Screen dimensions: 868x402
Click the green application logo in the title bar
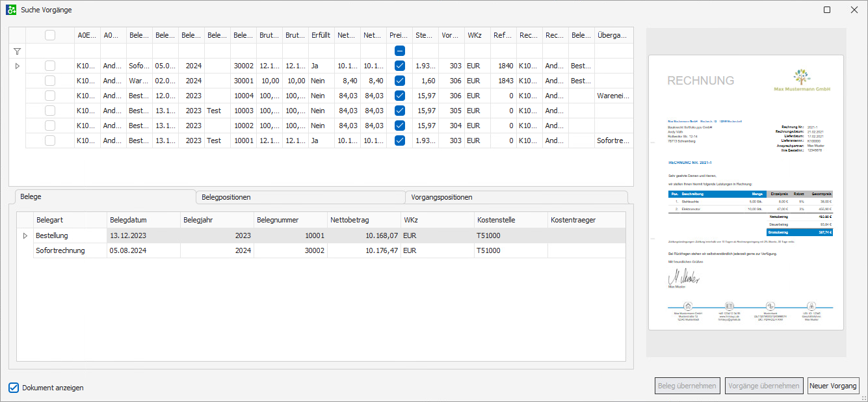[x=12, y=10]
